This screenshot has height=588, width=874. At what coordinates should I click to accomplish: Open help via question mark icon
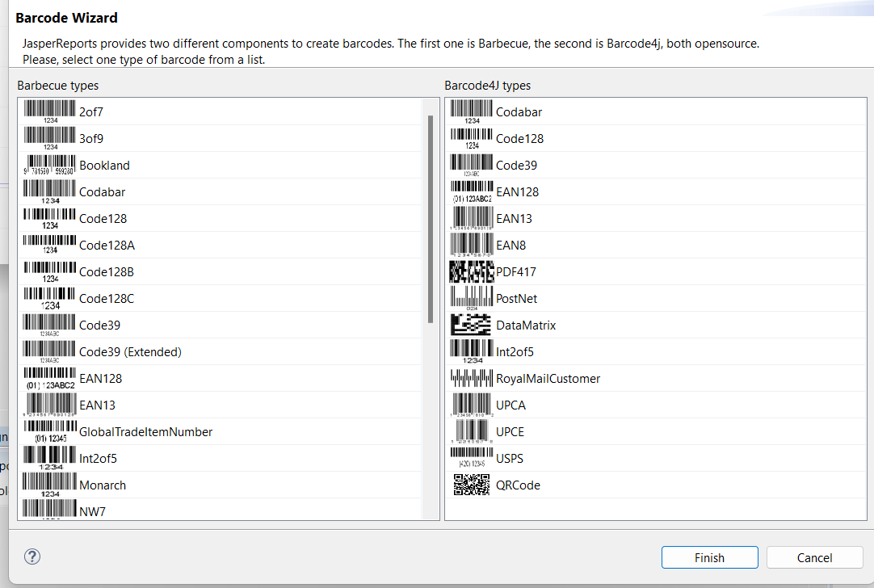coord(32,556)
